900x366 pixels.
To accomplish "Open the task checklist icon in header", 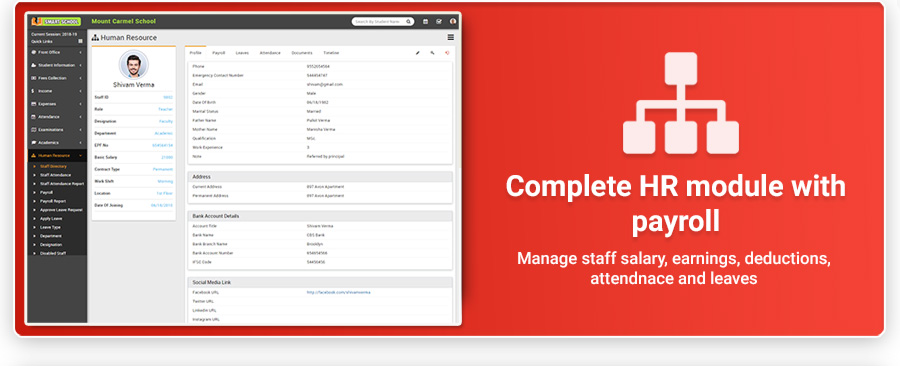I will (x=439, y=22).
